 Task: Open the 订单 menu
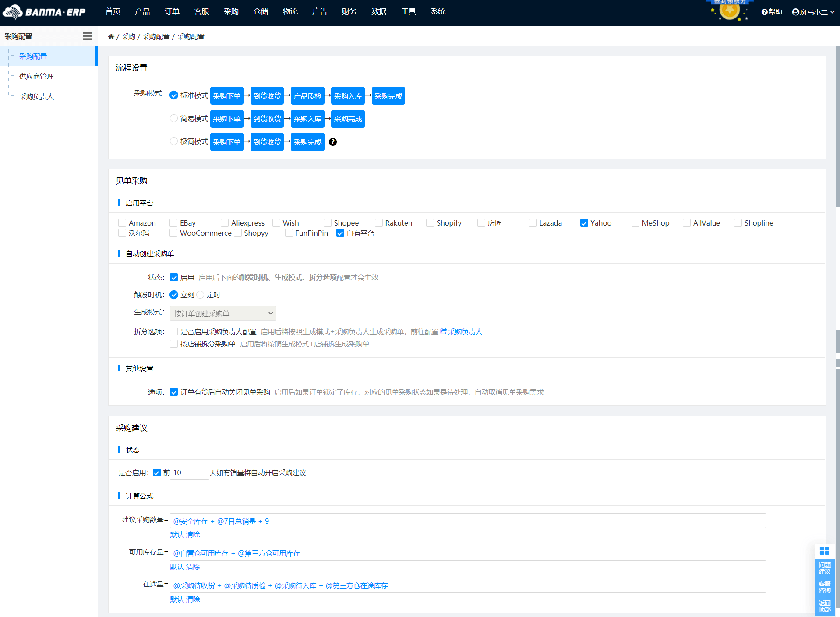click(x=172, y=11)
